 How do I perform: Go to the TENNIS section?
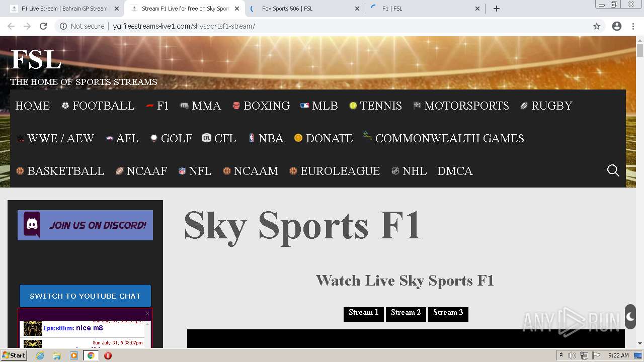tap(375, 106)
